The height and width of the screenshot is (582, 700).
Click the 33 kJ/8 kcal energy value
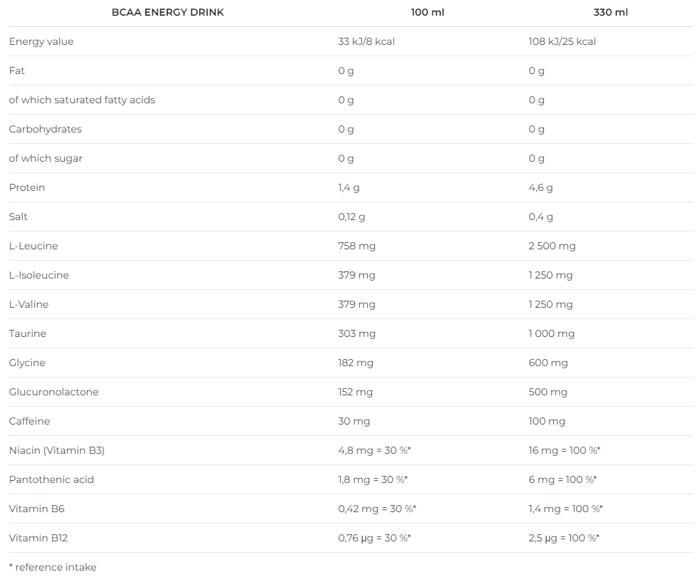point(375,42)
